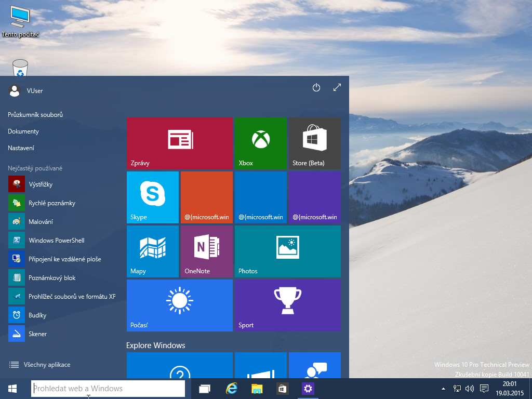The width and height of the screenshot is (532, 399).
Task: Expand the Start menu to full screen
Action: pos(337,87)
